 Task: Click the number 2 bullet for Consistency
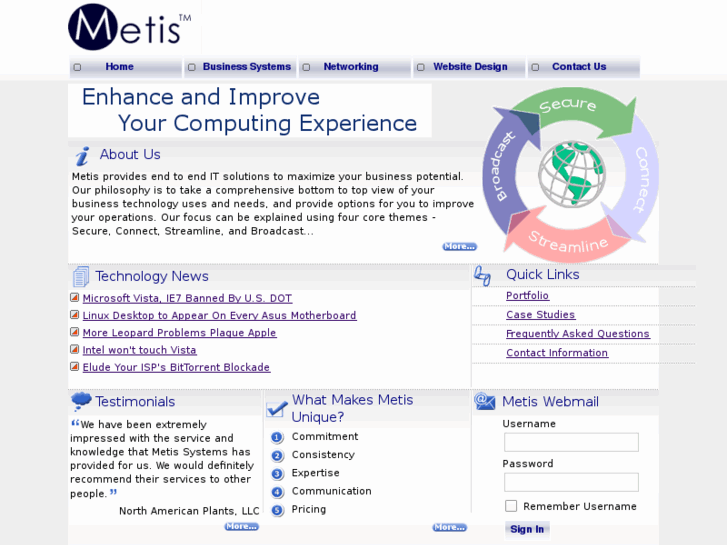277,455
